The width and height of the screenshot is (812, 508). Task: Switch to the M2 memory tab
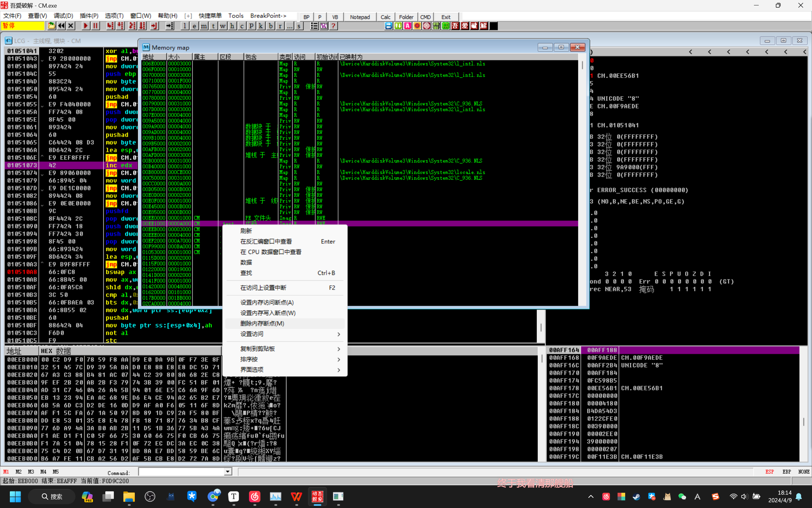(x=18, y=472)
